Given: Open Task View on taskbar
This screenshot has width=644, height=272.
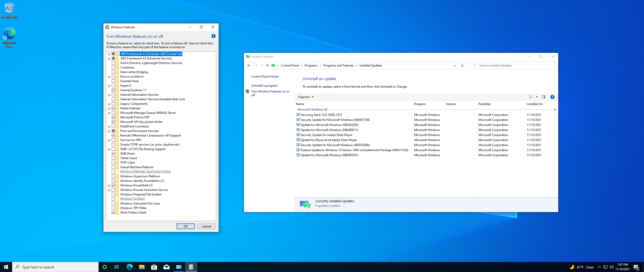Looking at the screenshot, I should click(x=117, y=267).
